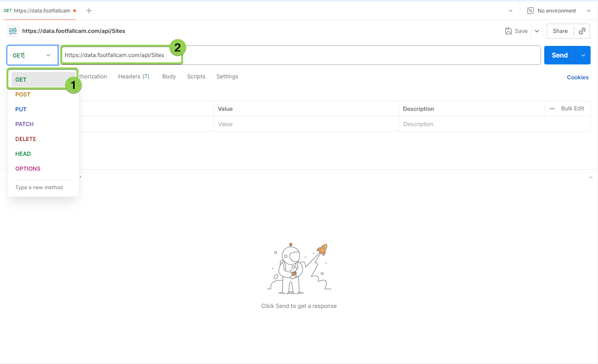Switch to the Headers tab
Viewport: 598px width, 364px height.
[x=134, y=77]
